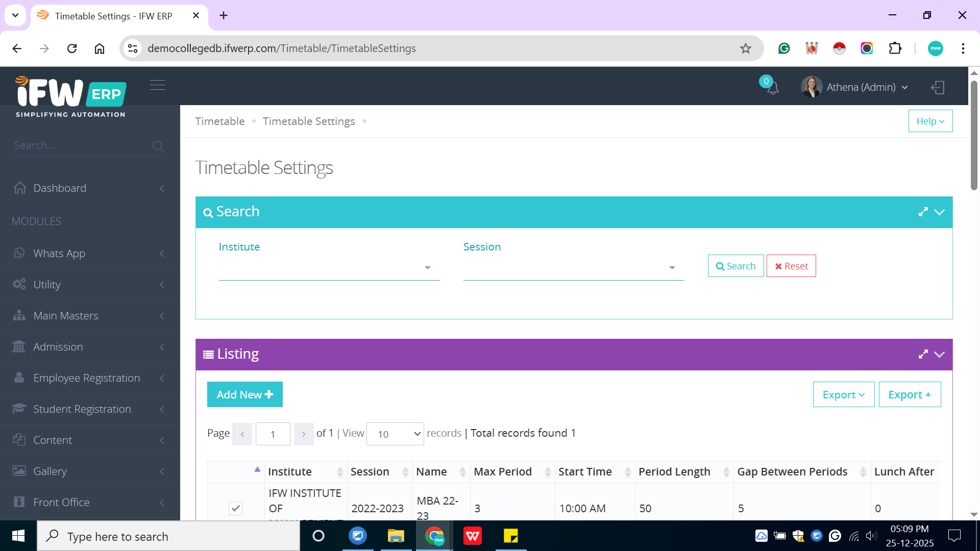980x551 pixels.
Task: Click the sidebar search magnifier icon
Action: tap(158, 146)
